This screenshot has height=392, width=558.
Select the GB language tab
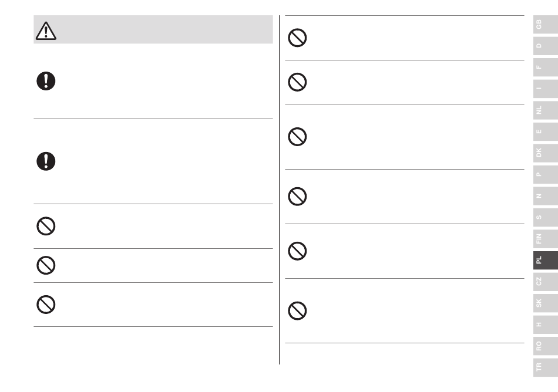[x=546, y=25]
